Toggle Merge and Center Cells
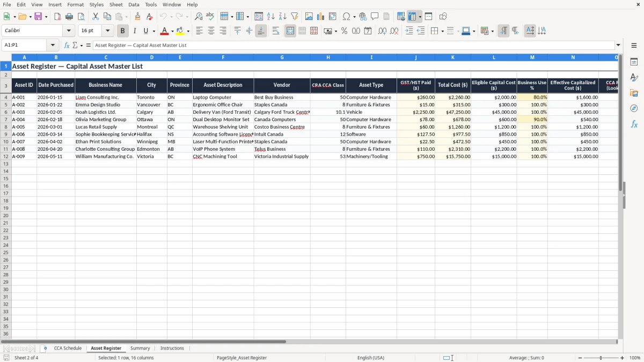The width and height of the screenshot is (644, 362). point(290,31)
